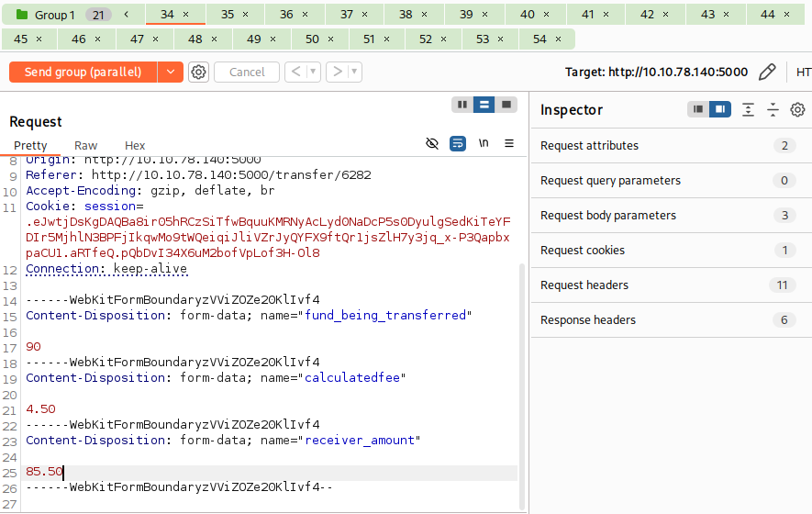
Task: Click the request editor vertical scrollbar
Action: [522, 386]
